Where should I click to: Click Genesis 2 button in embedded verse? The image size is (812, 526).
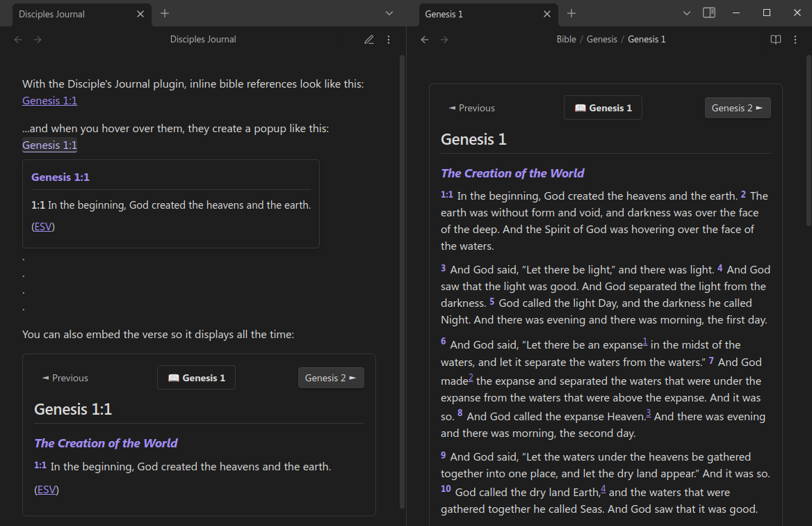(x=331, y=378)
